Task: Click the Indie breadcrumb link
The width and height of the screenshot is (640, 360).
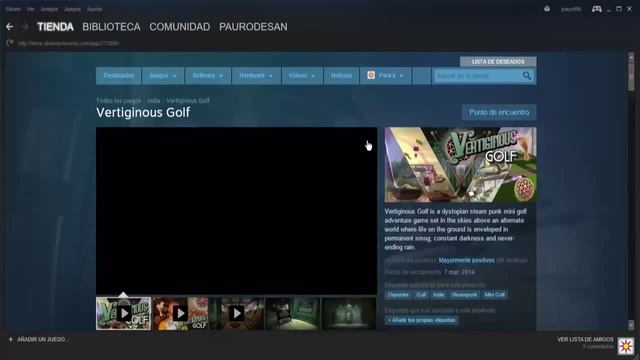Action: tap(153, 100)
